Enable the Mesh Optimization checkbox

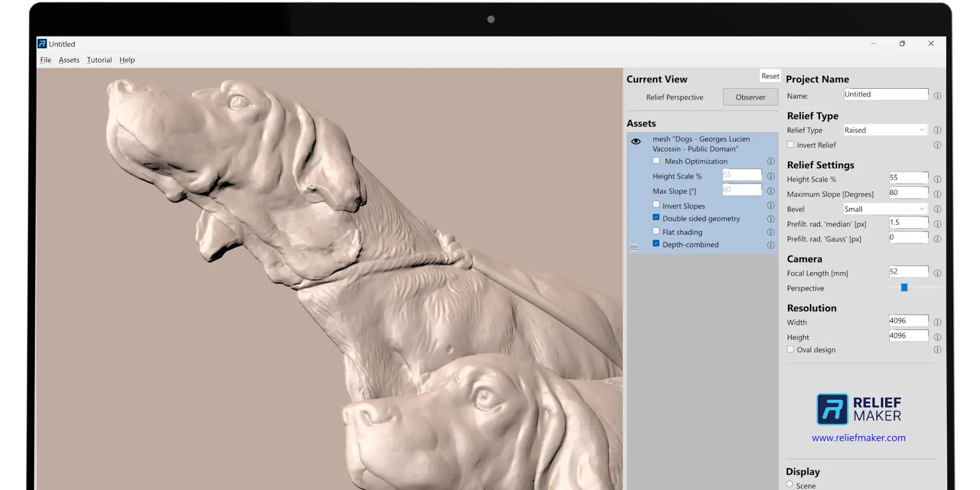[656, 161]
